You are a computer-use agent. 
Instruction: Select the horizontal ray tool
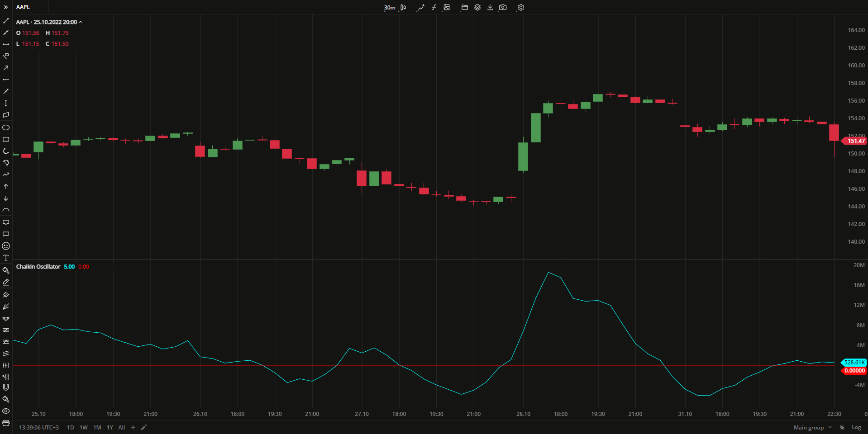coord(6,80)
